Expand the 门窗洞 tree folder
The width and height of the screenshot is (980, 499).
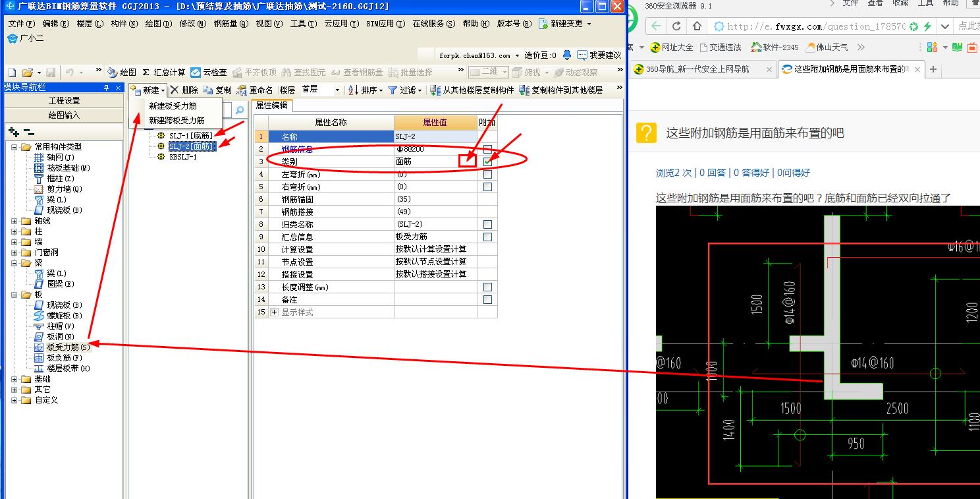tap(14, 252)
